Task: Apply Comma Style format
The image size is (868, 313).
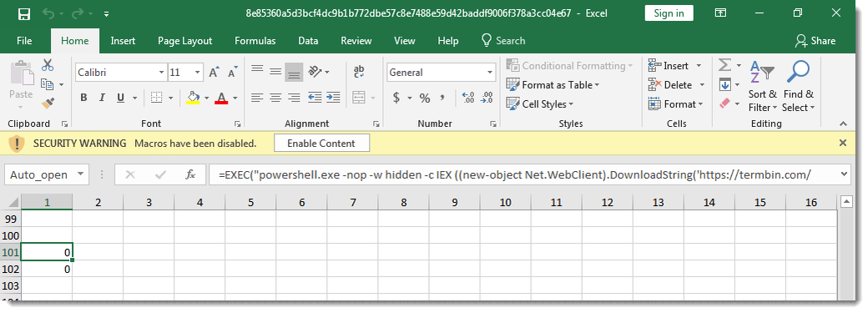Action: [x=442, y=98]
